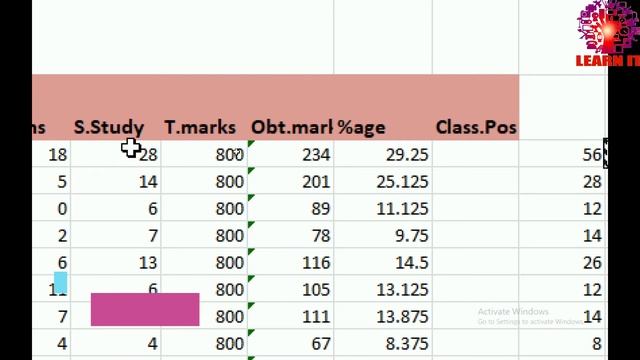Click the percentage cell 13.125

point(383,289)
